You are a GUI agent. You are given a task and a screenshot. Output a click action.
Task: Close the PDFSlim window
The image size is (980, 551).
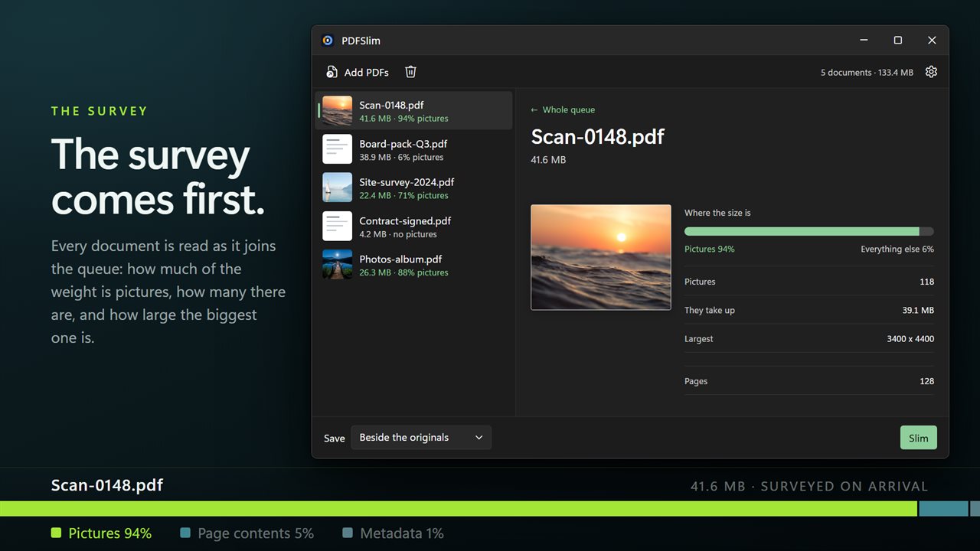pos(932,41)
